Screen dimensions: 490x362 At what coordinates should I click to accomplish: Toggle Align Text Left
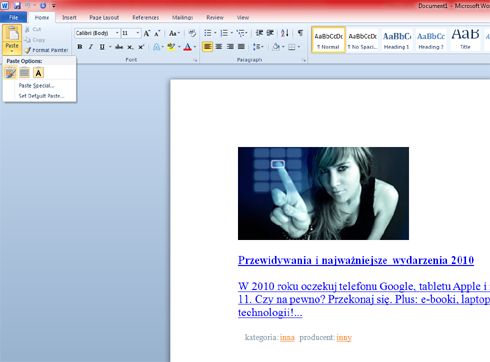[x=207, y=47]
